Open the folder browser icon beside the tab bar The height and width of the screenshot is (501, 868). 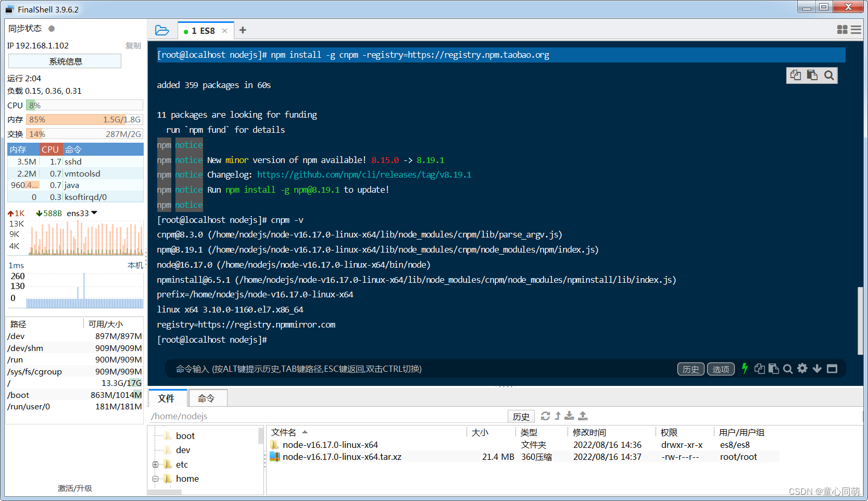pos(162,30)
